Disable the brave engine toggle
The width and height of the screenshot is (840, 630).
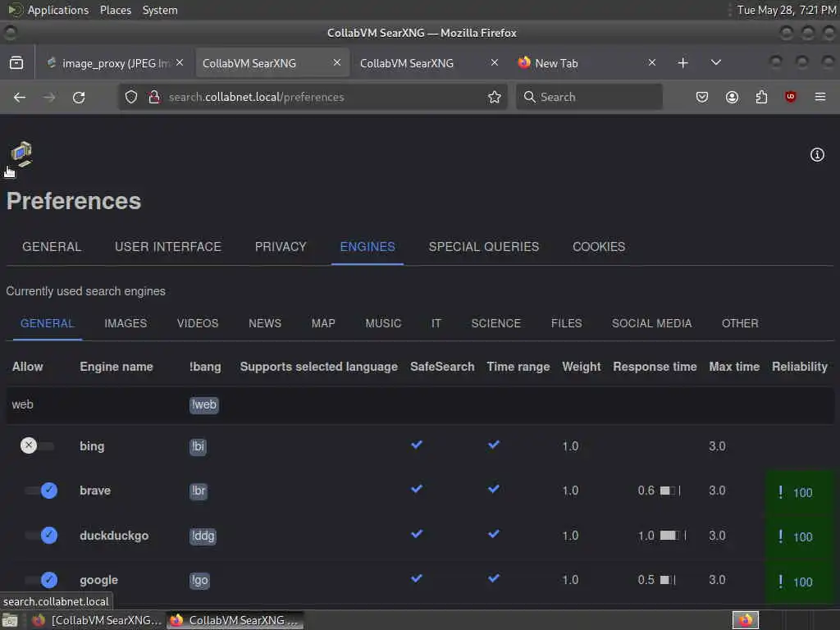pyautogui.click(x=41, y=491)
